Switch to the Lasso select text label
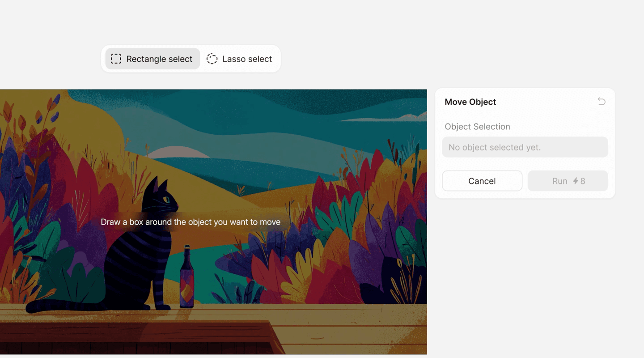This screenshot has width=644, height=358. (247, 59)
